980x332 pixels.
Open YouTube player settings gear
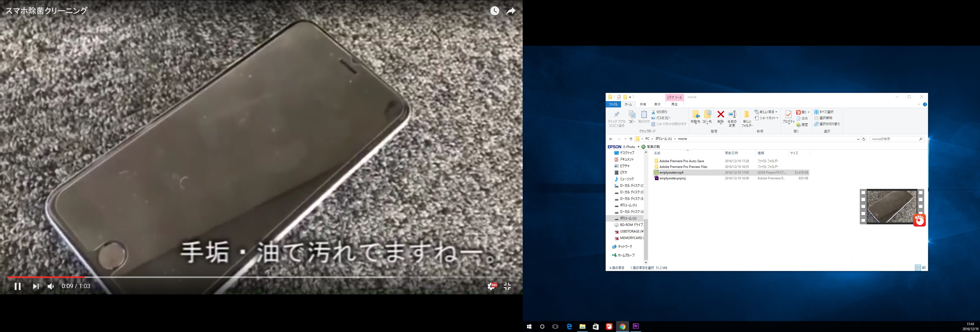pyautogui.click(x=491, y=286)
